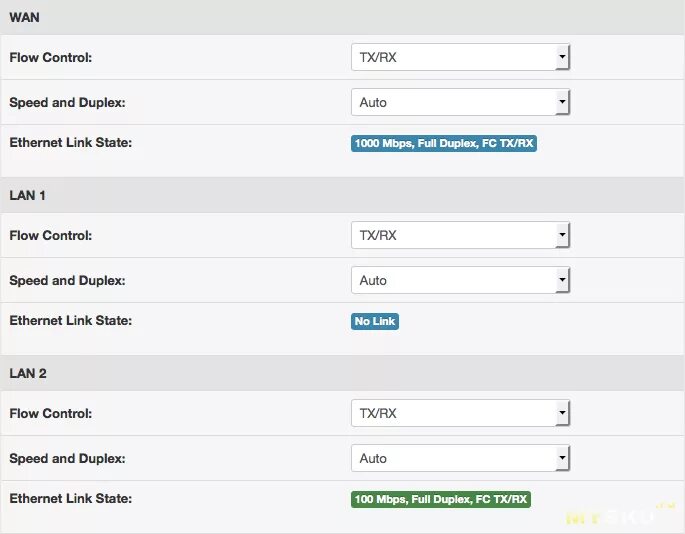Click the LAN 2 100 Mbps state badge
The image size is (685, 534).
(441, 499)
